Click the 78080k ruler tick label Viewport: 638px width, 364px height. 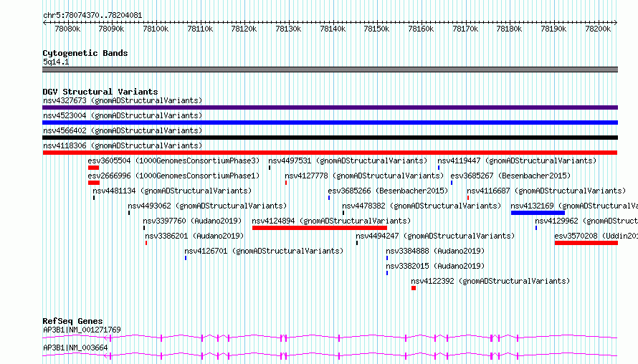tap(67, 29)
